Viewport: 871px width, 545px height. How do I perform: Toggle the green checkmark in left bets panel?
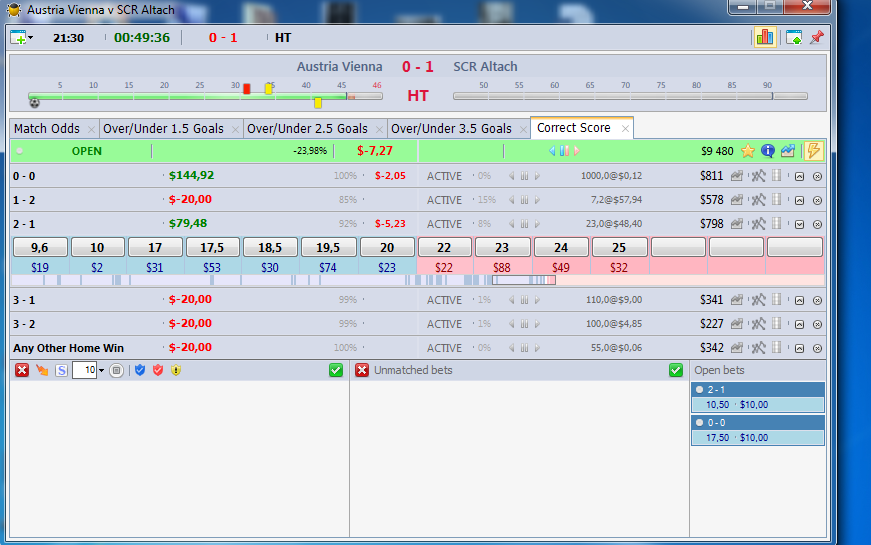click(x=336, y=370)
